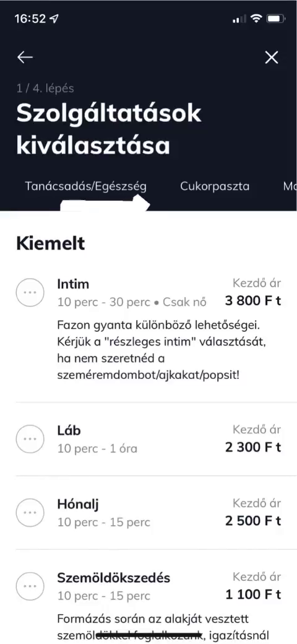Open options circle for Intim service
This screenshot has height=644, width=297.
point(30,292)
